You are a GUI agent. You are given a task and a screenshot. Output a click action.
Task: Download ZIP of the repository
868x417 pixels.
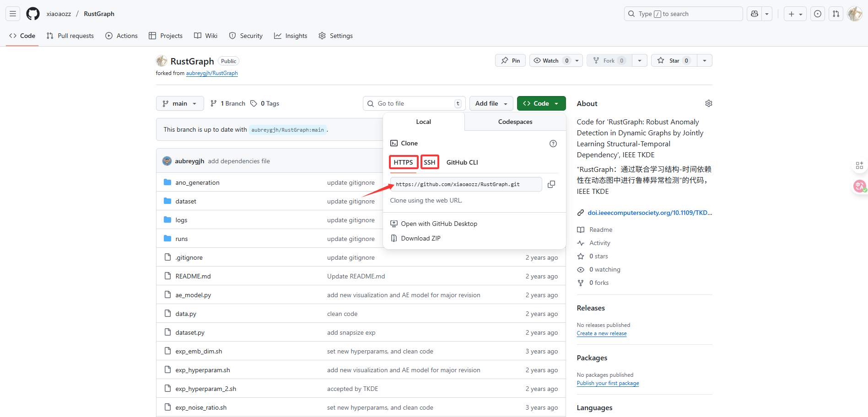415,238
